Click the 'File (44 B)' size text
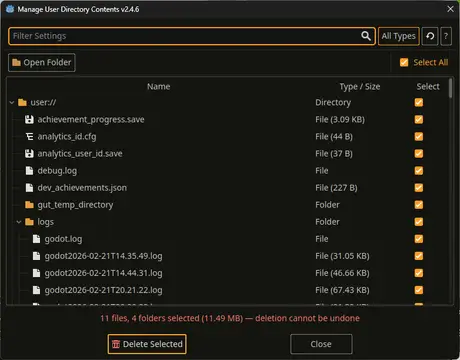 (x=334, y=137)
